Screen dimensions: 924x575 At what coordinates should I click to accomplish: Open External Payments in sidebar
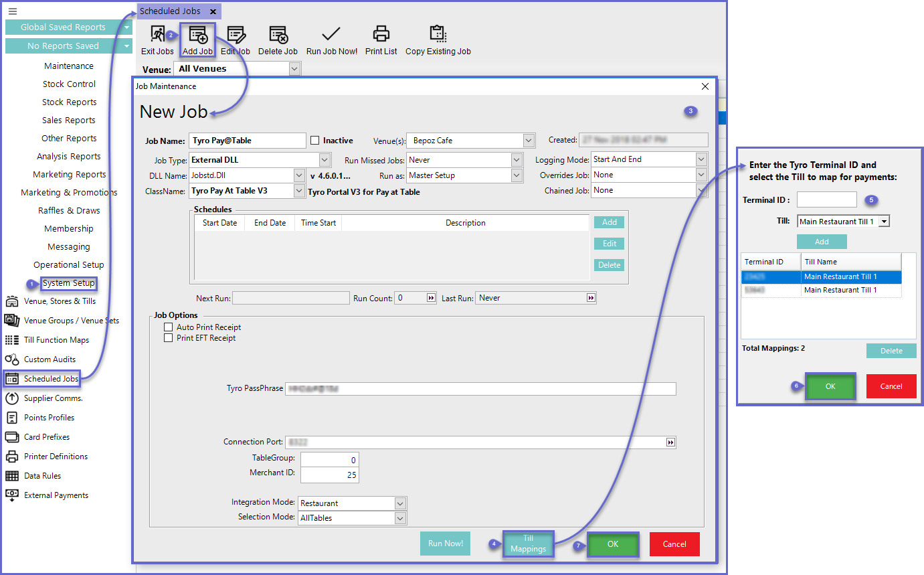[56, 495]
